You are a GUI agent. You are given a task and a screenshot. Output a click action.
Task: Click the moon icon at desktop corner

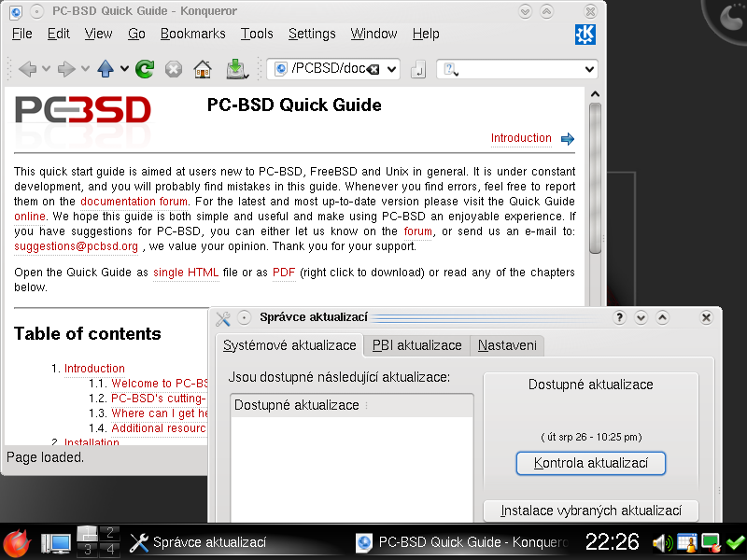(x=731, y=16)
